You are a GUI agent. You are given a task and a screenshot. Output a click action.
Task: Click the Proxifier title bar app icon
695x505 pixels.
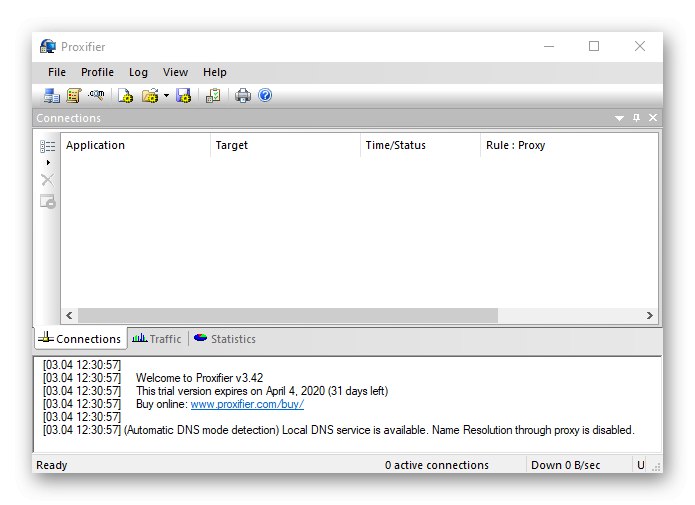pyautogui.click(x=47, y=46)
